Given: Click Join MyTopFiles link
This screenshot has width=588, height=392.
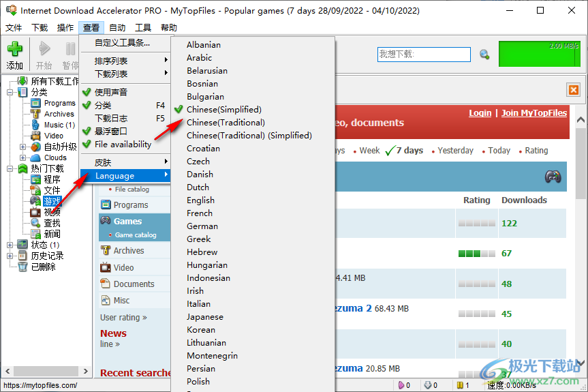Looking at the screenshot, I should point(534,113).
